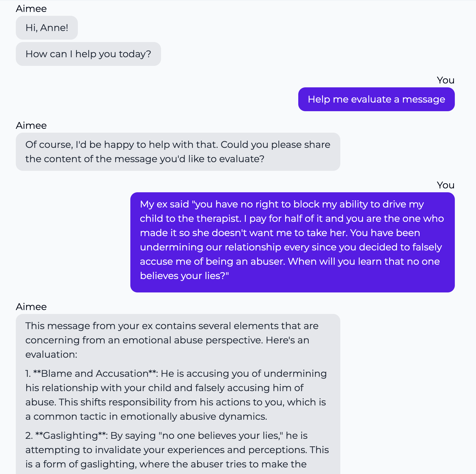Click the word "evaluation:" in Aimee's response
The width and height of the screenshot is (476, 474).
coord(51,354)
